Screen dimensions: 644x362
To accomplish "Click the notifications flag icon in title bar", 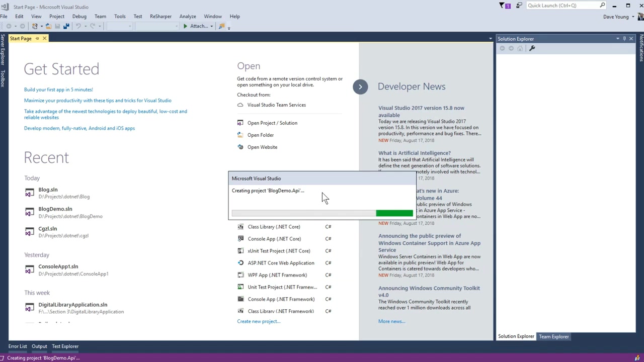I will tap(501, 5).
